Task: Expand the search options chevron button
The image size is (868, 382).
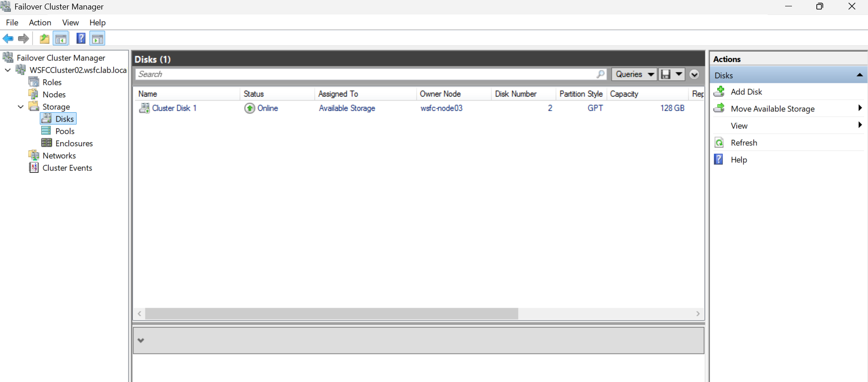Action: (694, 74)
